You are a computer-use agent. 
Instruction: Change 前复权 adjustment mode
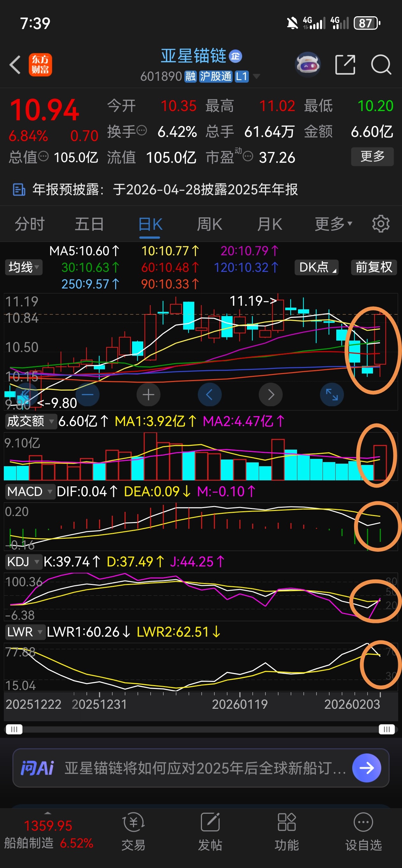pos(374,267)
